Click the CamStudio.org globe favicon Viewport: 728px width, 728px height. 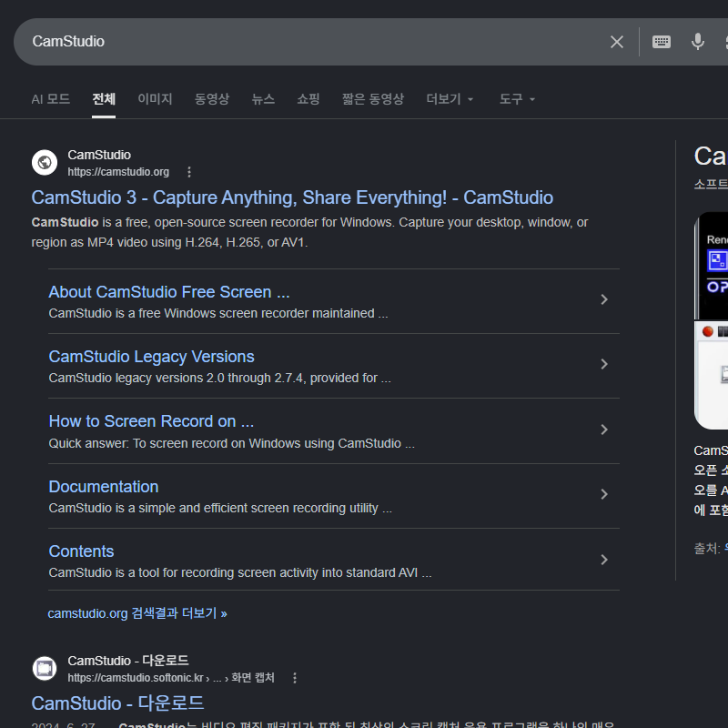[x=45, y=163]
